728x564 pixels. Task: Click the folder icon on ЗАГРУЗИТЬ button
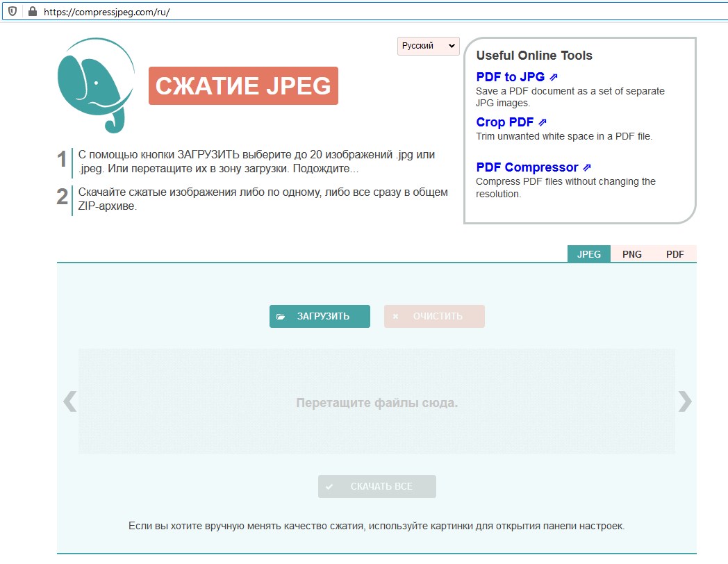[281, 317]
